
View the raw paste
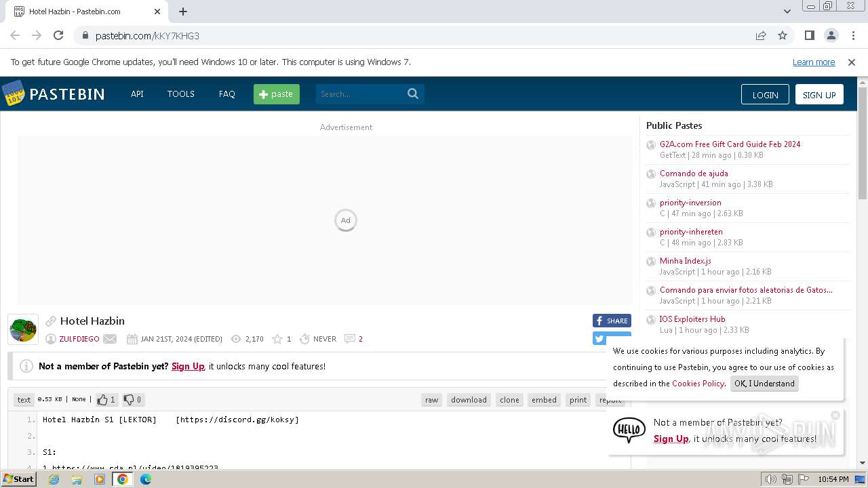point(432,400)
